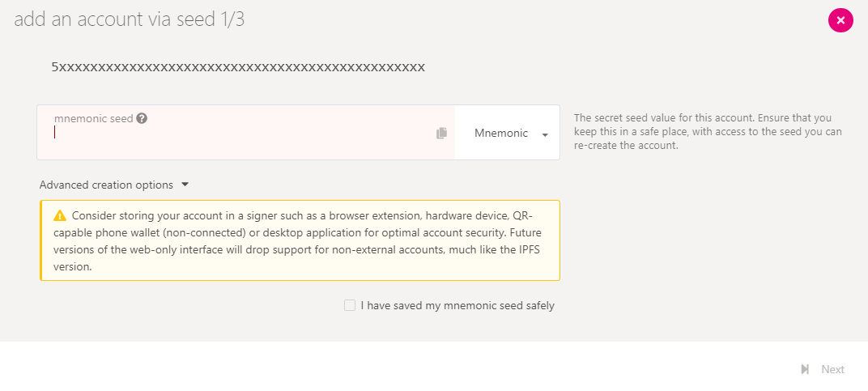This screenshot has height=391, width=868.
Task: Click the "add an account via seed 1/3" title
Action: pyautogui.click(x=130, y=19)
